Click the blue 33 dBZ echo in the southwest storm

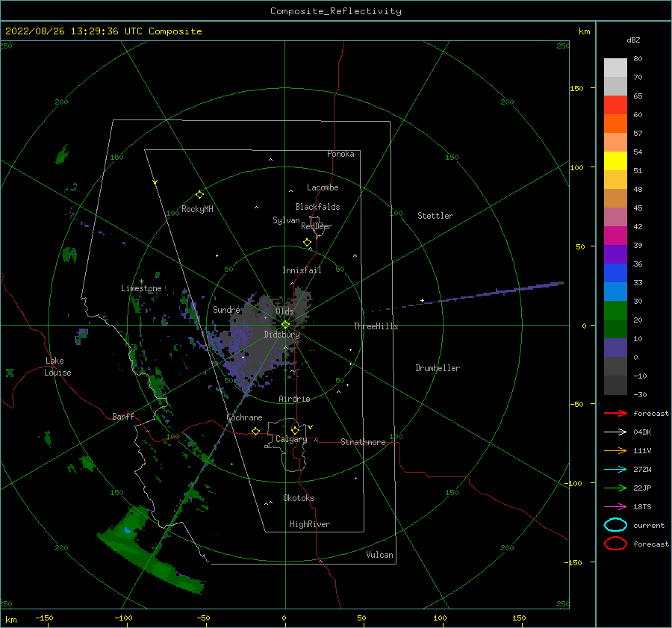coord(127,530)
